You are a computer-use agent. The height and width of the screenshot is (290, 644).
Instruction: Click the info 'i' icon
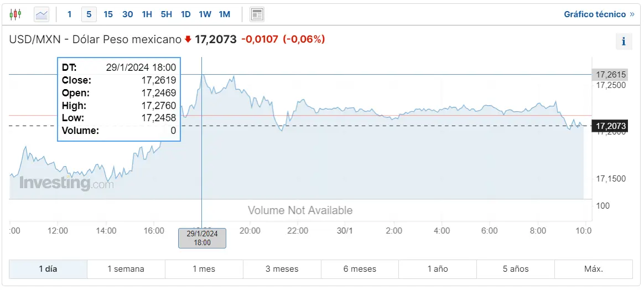[624, 42]
